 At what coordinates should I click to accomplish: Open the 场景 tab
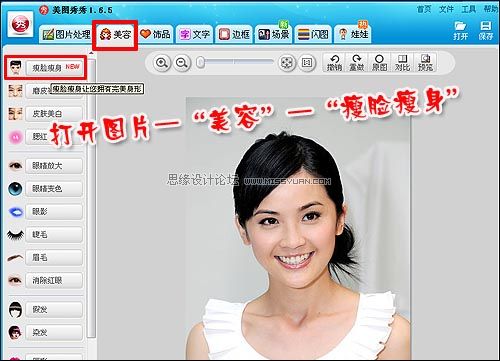(x=274, y=34)
